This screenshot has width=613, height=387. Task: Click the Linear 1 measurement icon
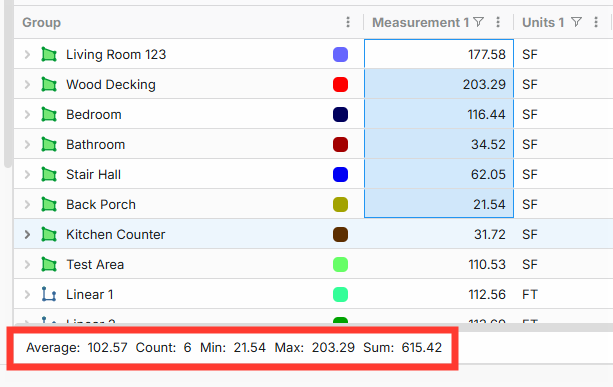pos(49,294)
